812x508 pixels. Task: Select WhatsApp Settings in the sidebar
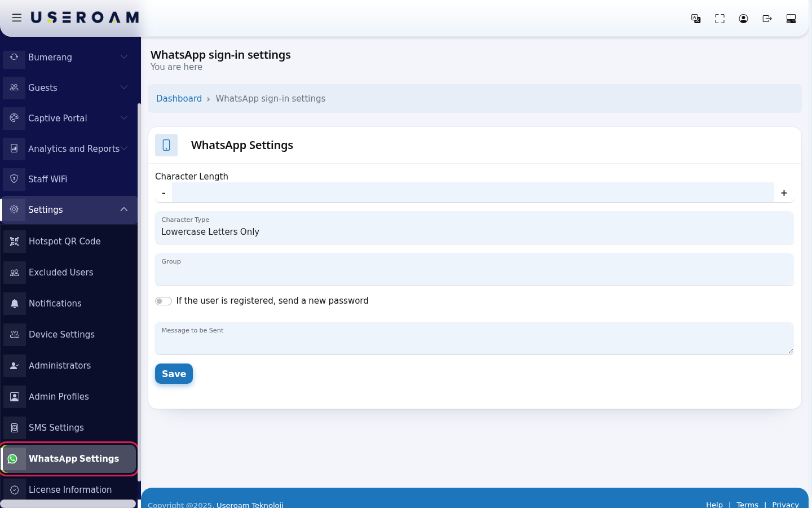click(x=68, y=459)
